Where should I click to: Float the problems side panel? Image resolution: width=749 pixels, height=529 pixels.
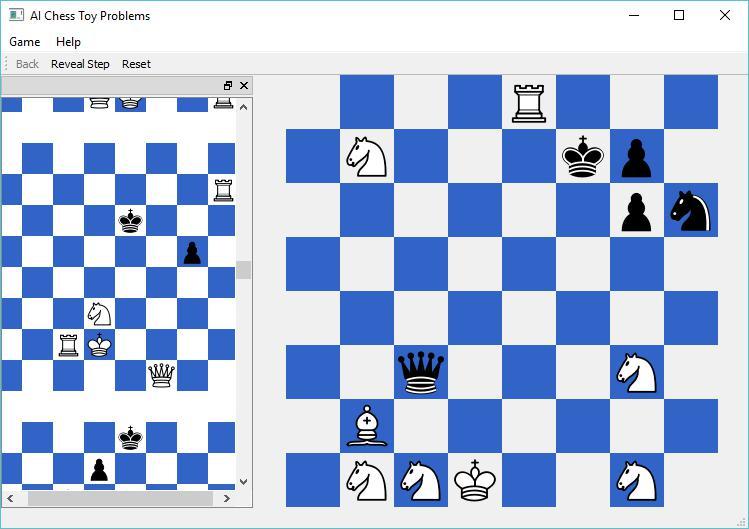[228, 86]
